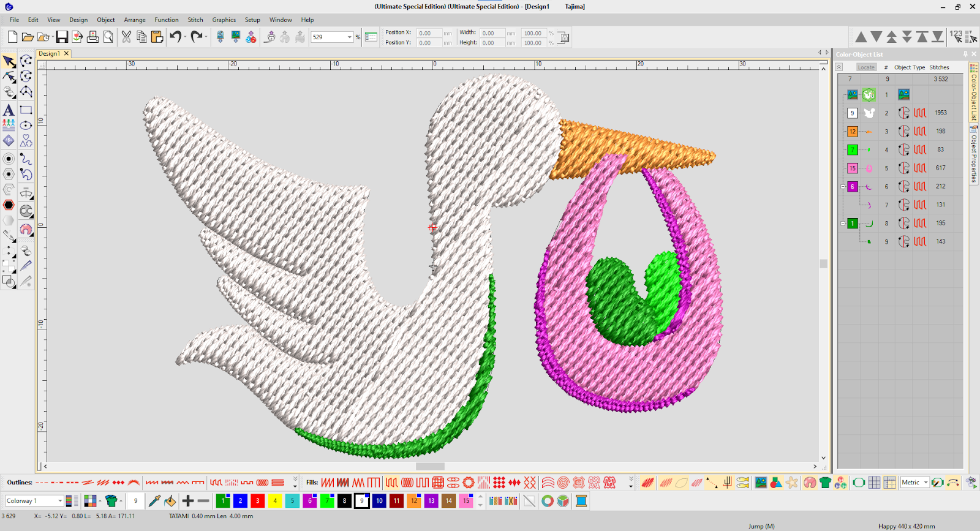The width and height of the screenshot is (980, 531).
Task: Click the lock proportions icon
Action: point(563,37)
